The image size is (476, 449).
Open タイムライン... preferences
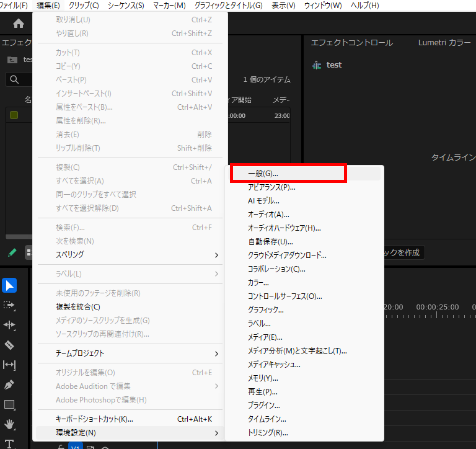[304, 419]
